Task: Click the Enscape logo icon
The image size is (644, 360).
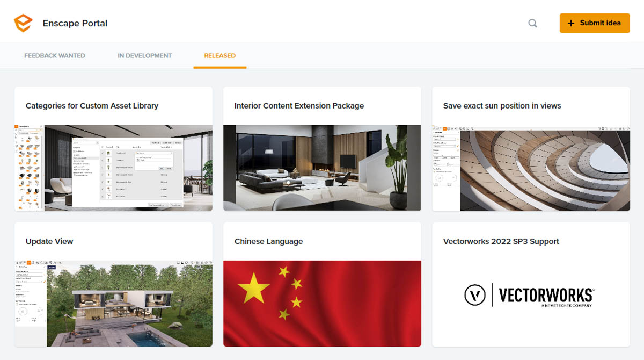Action: (x=23, y=23)
